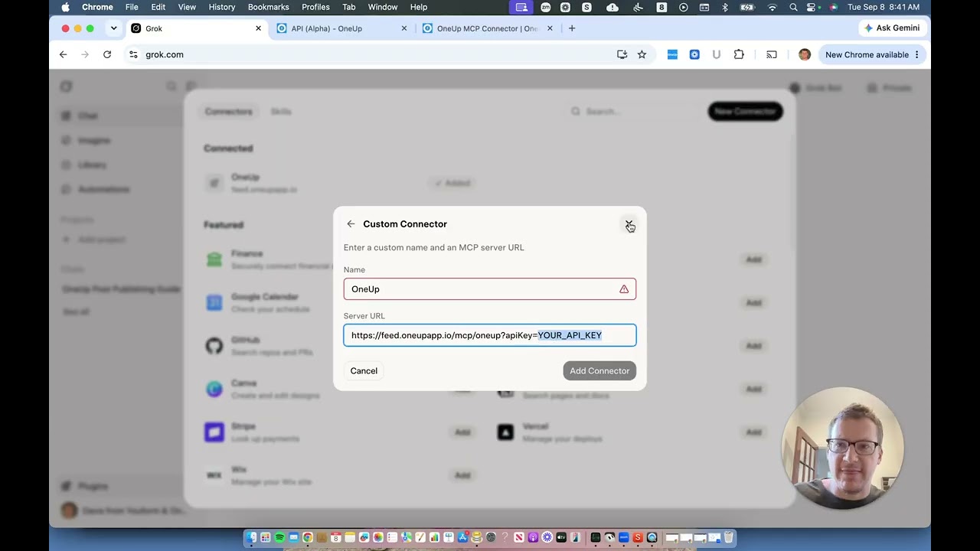This screenshot has width=980, height=551.
Task: Install app via address bar install icon
Action: (622, 54)
